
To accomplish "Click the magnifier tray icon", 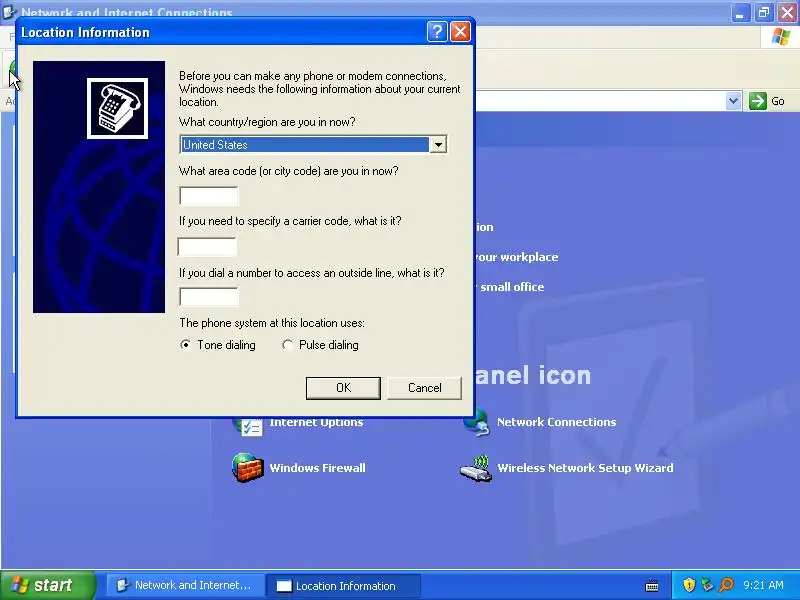I will pyautogui.click(x=726, y=585).
